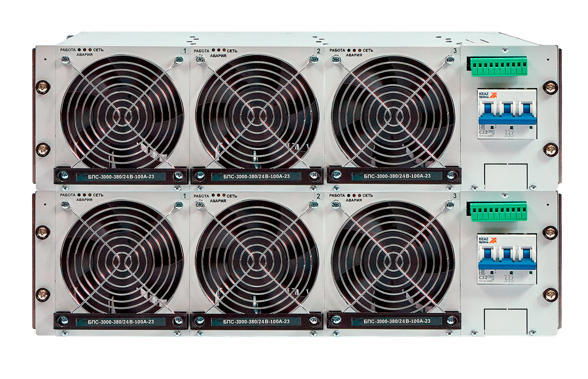The height and width of the screenshot is (379, 588).
Task: Click the number 3 label on the top unit
Action: [455, 51]
